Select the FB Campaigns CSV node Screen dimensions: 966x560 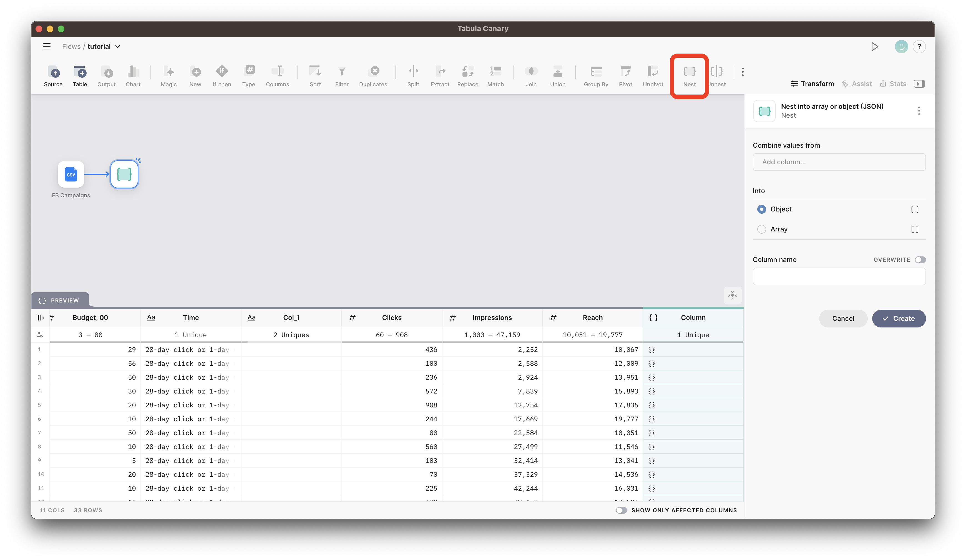[71, 174]
